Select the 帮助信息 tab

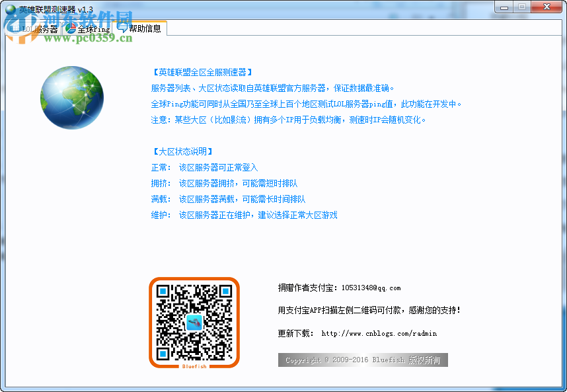(x=144, y=29)
